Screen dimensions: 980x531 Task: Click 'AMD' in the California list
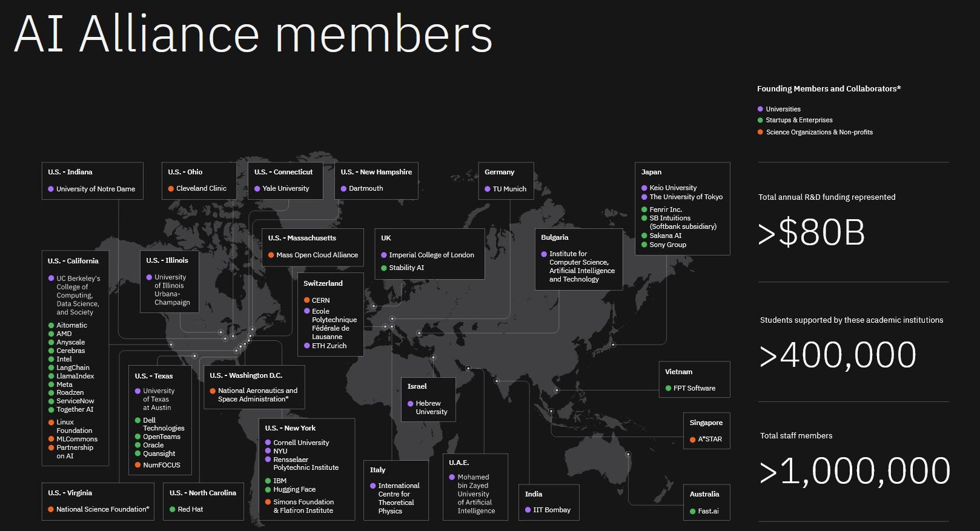pos(64,334)
